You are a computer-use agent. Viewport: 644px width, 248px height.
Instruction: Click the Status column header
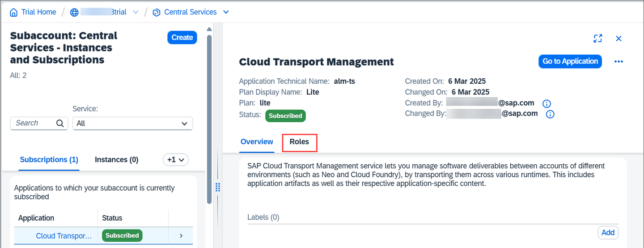click(x=112, y=218)
